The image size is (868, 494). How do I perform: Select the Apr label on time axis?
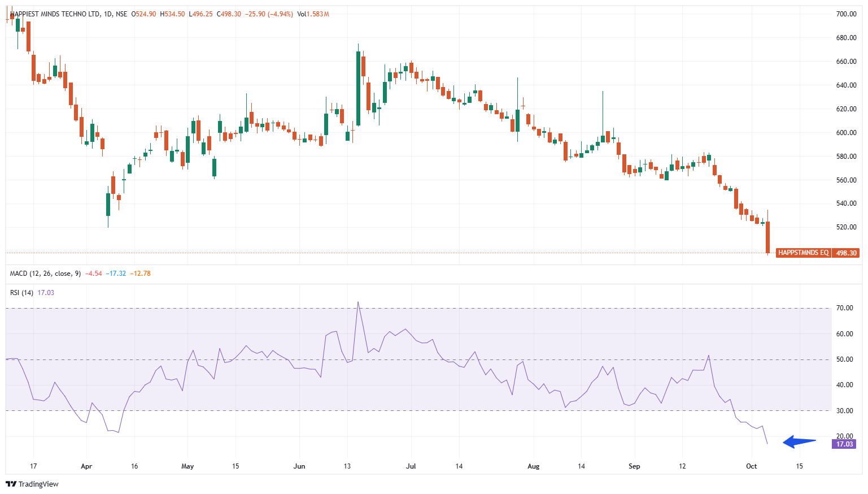click(86, 466)
